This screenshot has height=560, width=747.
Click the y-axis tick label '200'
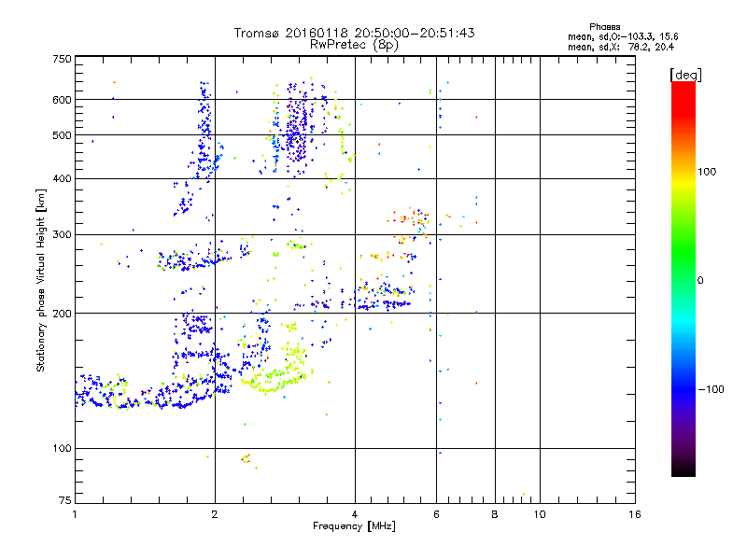tap(62, 314)
